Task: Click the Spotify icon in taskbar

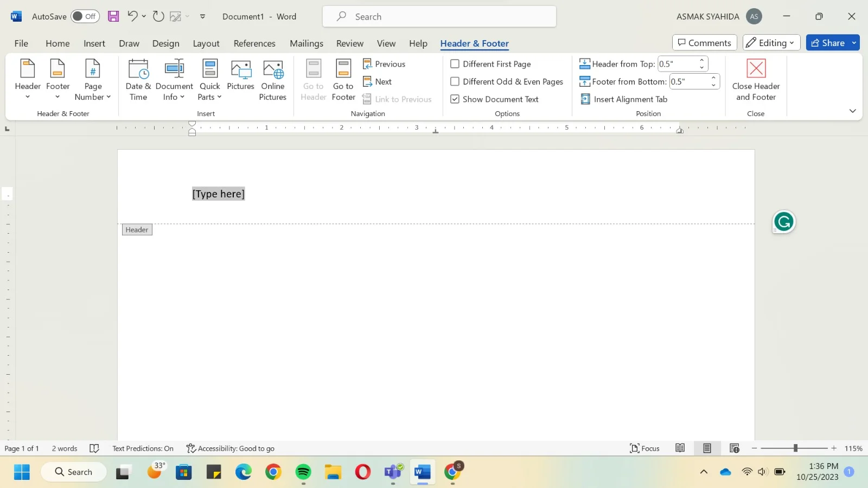Action: point(303,472)
